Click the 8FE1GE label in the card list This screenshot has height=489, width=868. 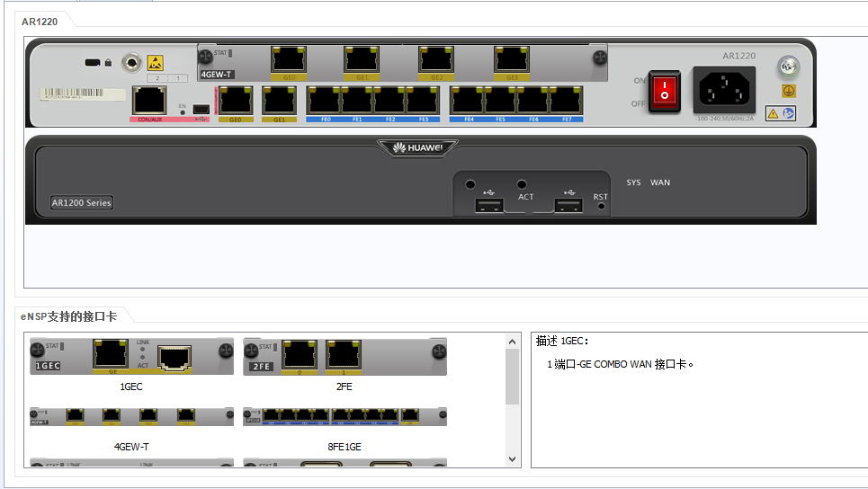[345, 447]
